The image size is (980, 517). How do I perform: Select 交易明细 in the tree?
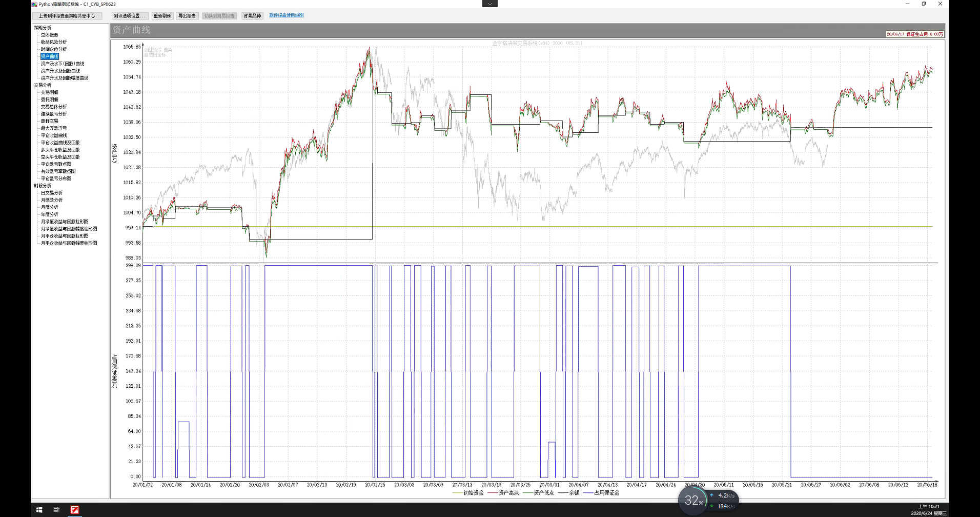(x=49, y=92)
